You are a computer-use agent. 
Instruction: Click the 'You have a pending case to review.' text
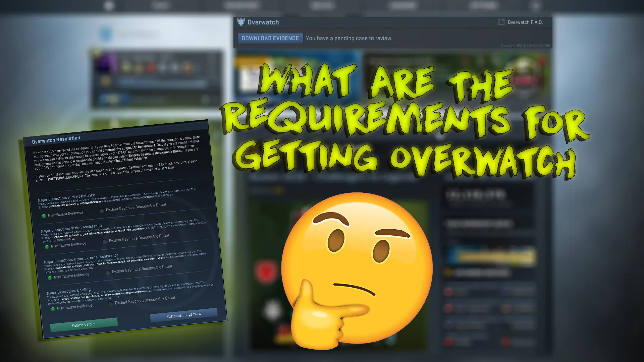click(x=349, y=38)
